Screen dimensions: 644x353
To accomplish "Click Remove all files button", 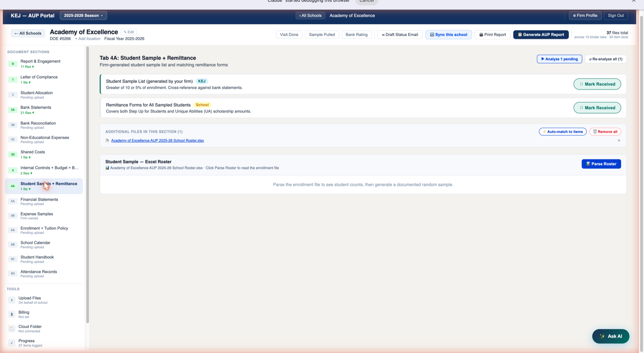I will coord(605,132).
